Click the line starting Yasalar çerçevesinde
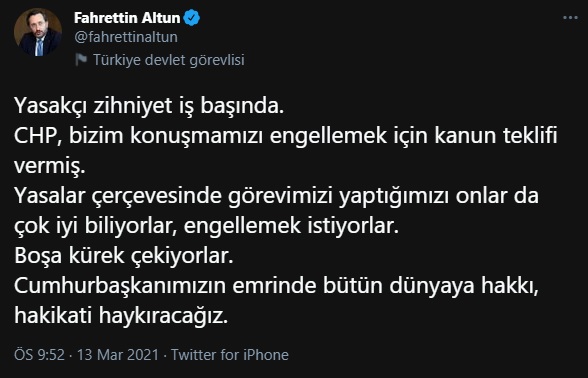The image size is (588, 378). pyautogui.click(x=276, y=196)
